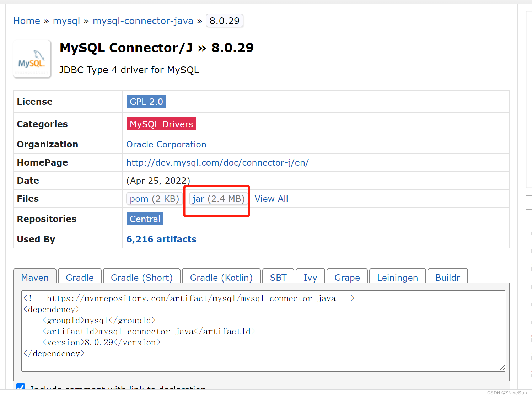Viewport: 532px width, 398px height.
Task: Click the Central repository tag
Action: tap(145, 219)
